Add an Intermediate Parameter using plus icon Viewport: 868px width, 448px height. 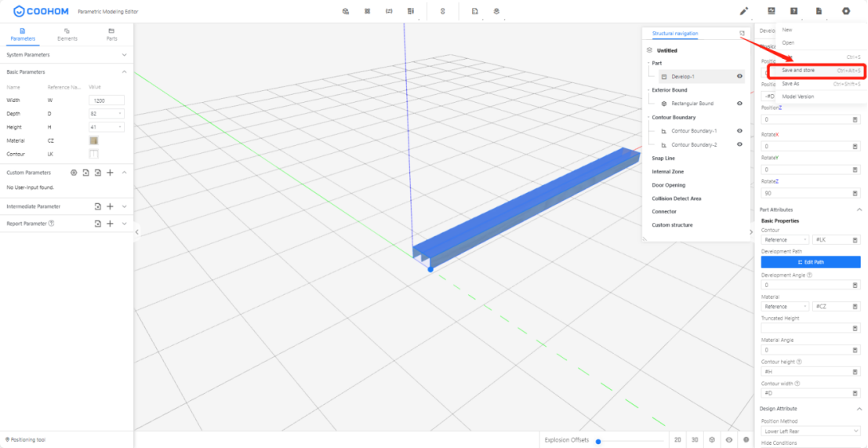coord(111,206)
